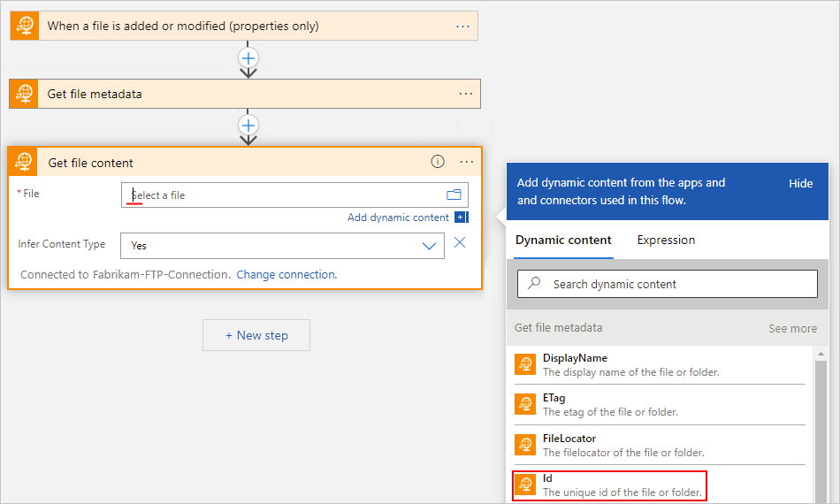840x504 pixels.
Task: Click the Change connection link
Action: point(286,274)
